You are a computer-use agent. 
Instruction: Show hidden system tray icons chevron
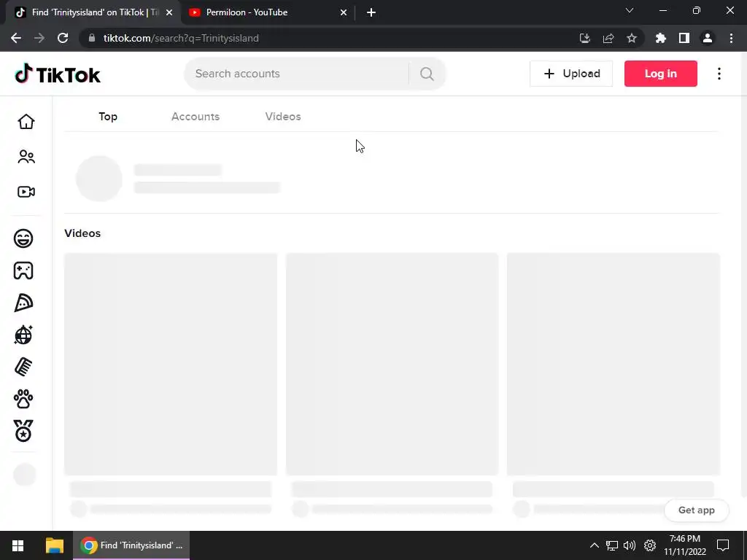pyautogui.click(x=594, y=545)
